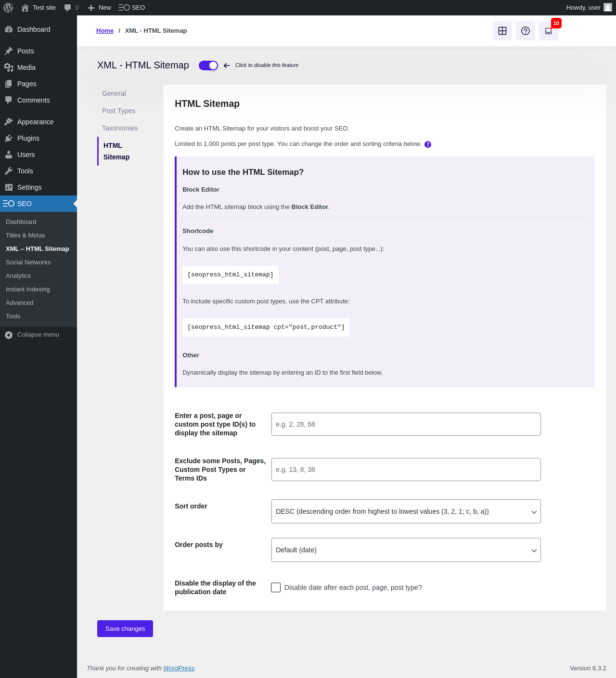616x678 pixels.
Task: Open Titles & Metas in SEO submenu
Action: tap(26, 235)
